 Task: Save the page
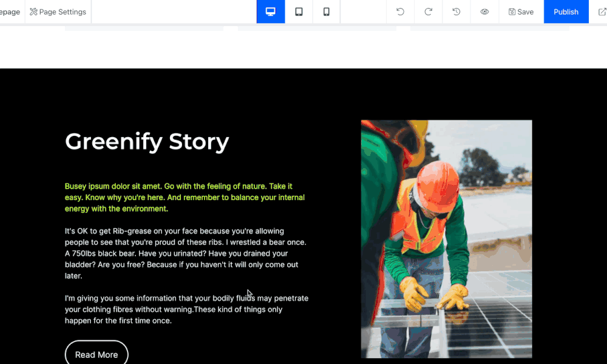521,12
